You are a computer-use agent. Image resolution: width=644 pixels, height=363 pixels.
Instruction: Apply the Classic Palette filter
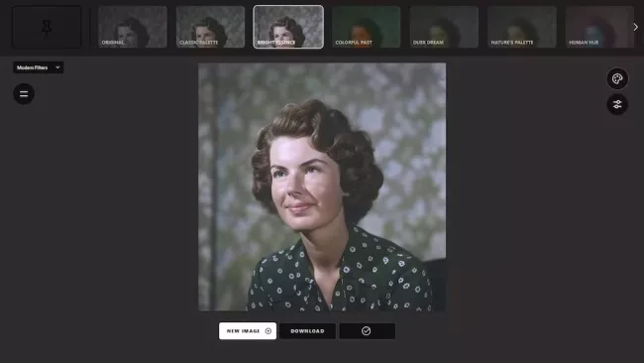[x=210, y=27]
